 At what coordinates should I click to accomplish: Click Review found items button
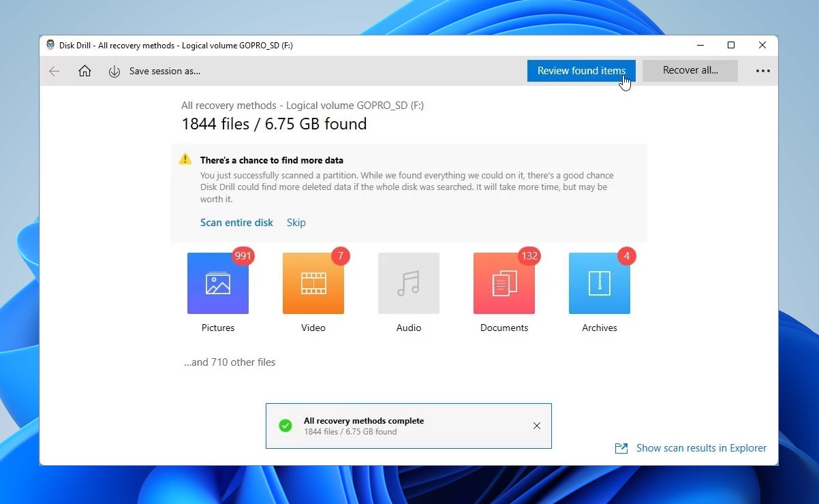(581, 71)
